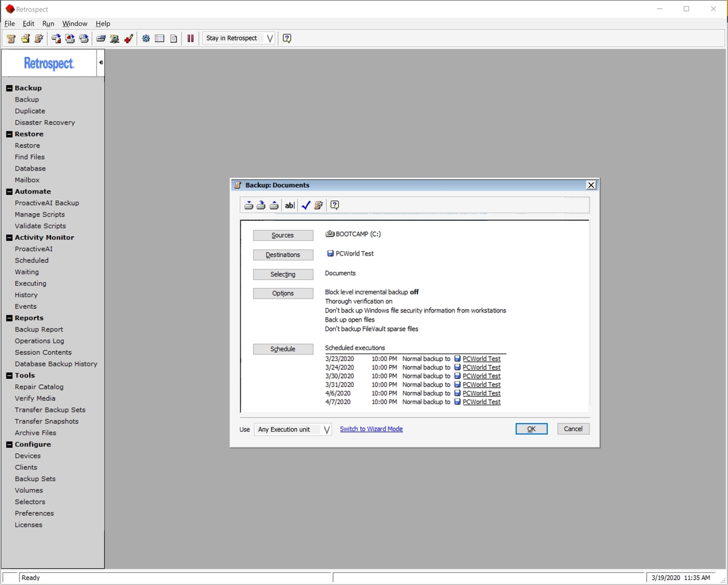728x585 pixels.
Task: Open Licenses in the sidebar
Action: (29, 526)
